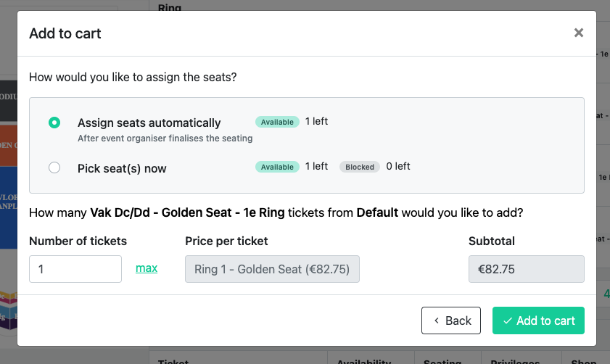
Task: Focus the Number of tickets input field
Action: point(75,269)
